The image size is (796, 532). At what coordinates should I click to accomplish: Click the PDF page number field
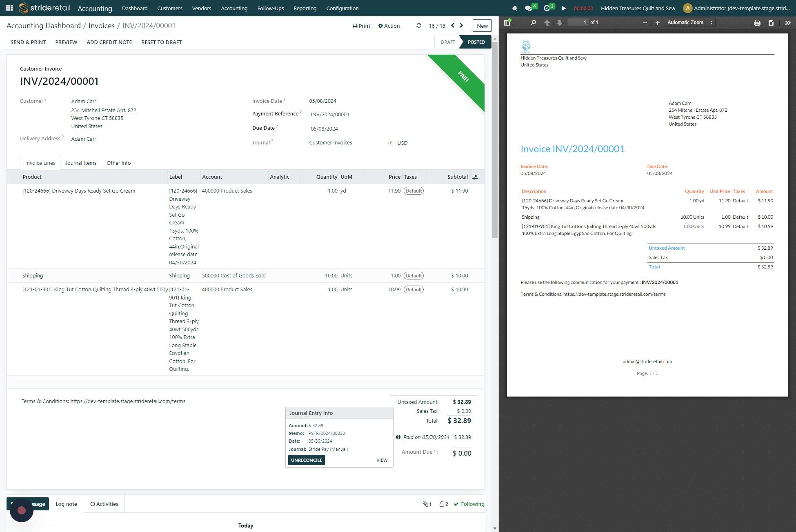[x=578, y=22]
